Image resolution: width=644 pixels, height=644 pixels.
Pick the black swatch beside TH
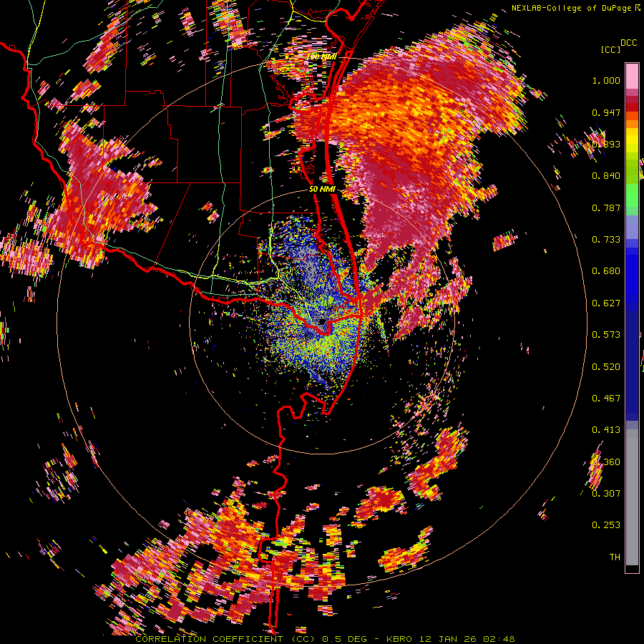632,568
